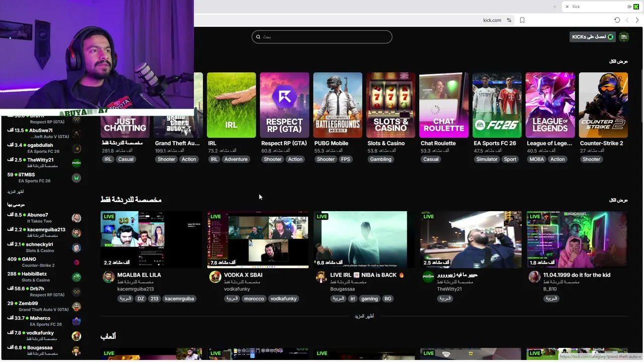Click kacemrguiba213 avatar beside MGALBA EL LILA
The image size is (644, 362).
point(109,277)
